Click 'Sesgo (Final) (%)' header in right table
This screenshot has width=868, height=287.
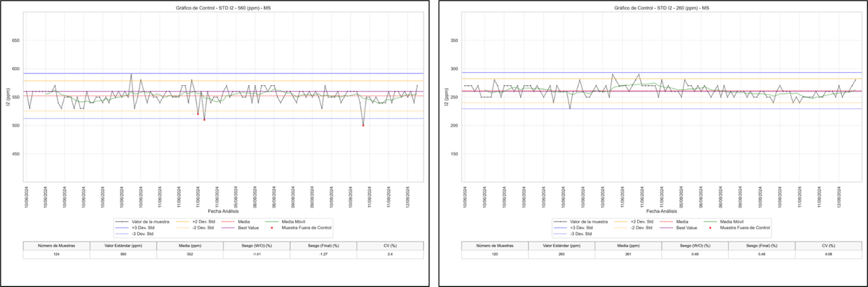(762, 246)
